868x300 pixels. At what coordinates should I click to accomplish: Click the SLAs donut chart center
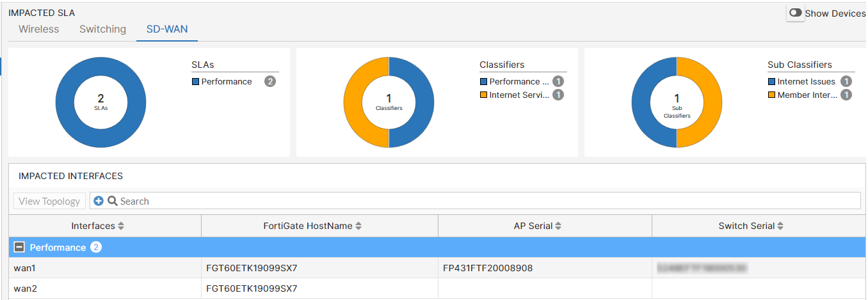point(100,102)
